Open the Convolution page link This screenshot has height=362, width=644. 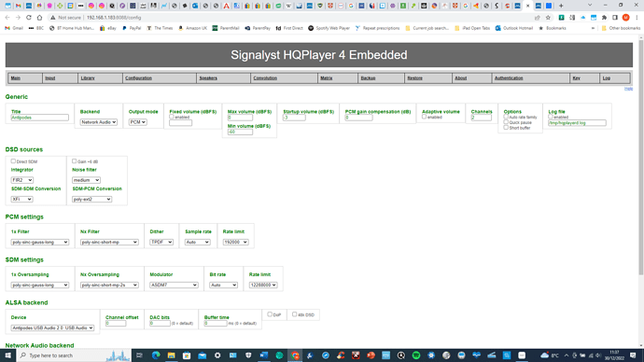[265, 78]
